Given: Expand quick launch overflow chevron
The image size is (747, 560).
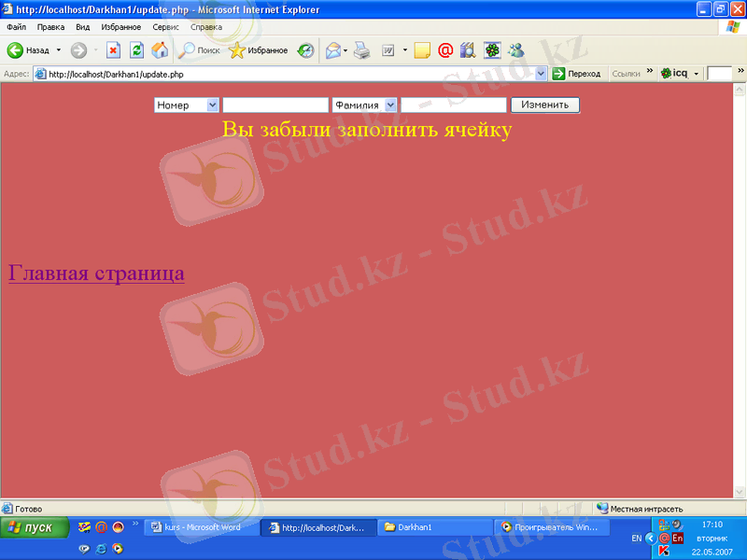Looking at the screenshot, I should [x=135, y=524].
